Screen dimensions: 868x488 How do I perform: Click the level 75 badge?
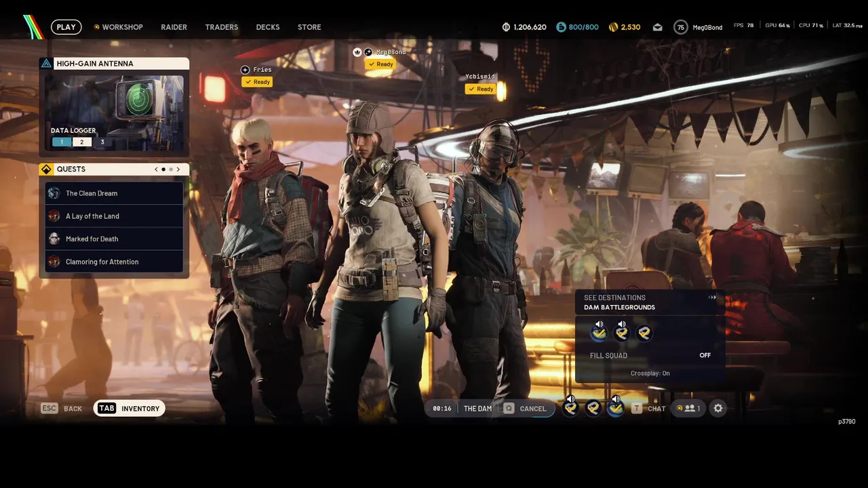coord(681,27)
